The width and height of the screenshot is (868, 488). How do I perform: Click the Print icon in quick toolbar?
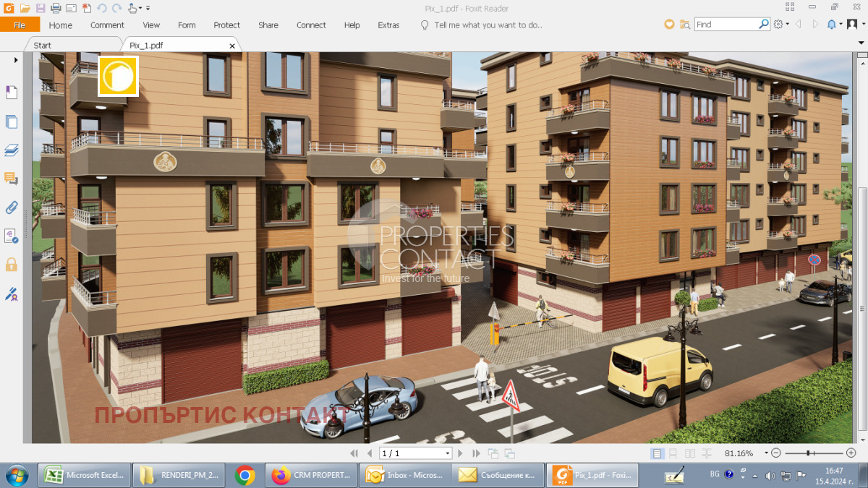point(56,8)
